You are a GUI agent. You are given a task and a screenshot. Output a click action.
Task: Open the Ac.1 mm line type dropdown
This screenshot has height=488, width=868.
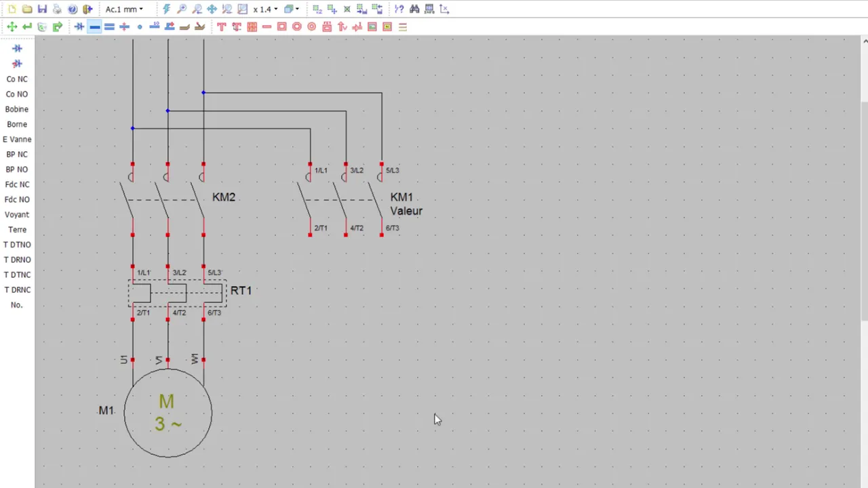(124, 9)
